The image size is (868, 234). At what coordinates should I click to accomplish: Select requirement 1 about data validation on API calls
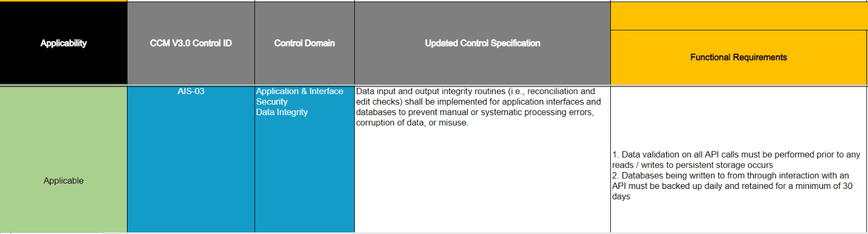click(736, 160)
